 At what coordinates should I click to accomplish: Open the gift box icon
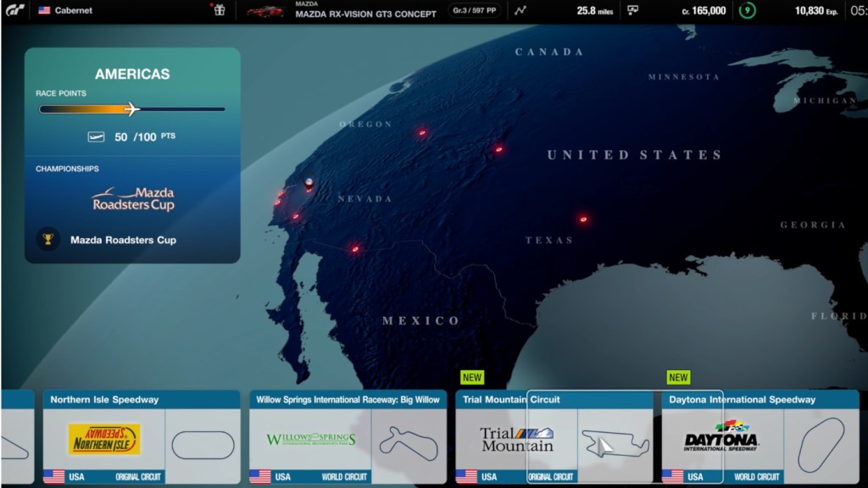coord(220,10)
